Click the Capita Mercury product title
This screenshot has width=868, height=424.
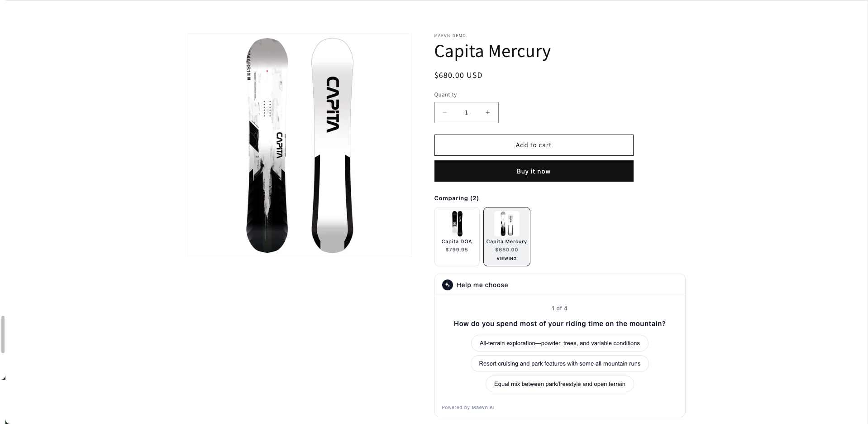coord(492,51)
